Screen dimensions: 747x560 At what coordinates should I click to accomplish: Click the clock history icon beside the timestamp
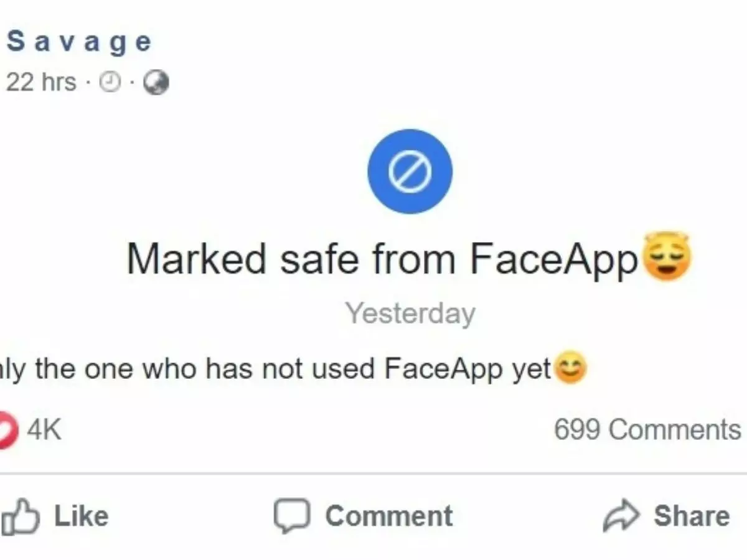(x=110, y=81)
